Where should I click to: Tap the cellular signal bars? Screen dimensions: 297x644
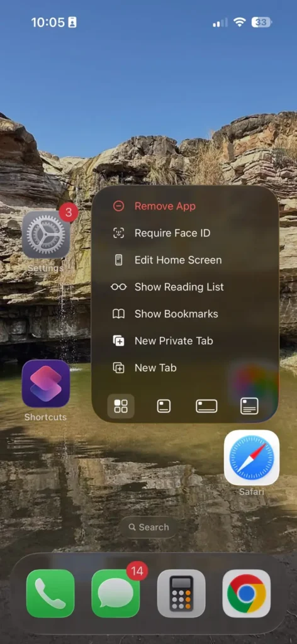pos(220,23)
